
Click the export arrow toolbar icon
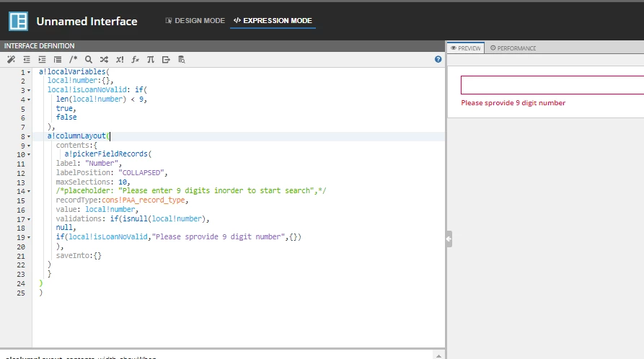coord(166,60)
